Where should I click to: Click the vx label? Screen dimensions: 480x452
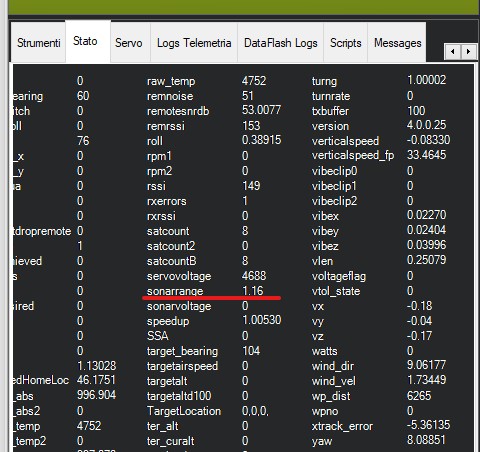[318, 306]
